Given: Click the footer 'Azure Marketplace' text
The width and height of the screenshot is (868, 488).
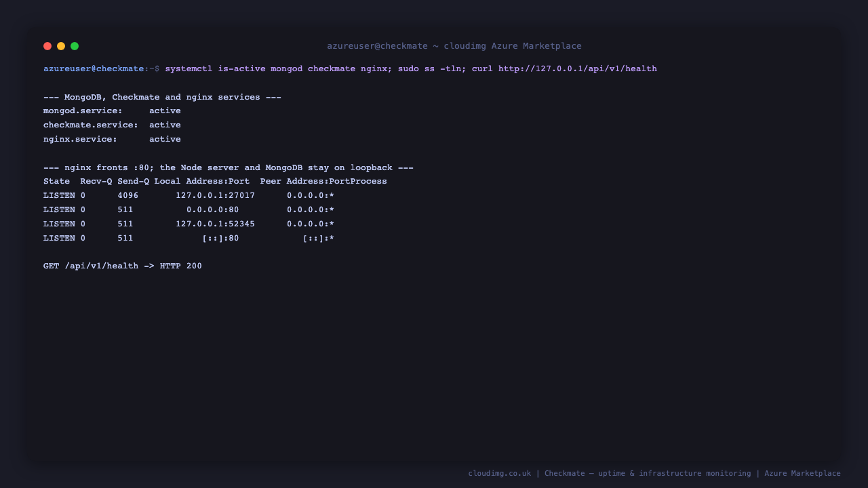Looking at the screenshot, I should 802,473.
